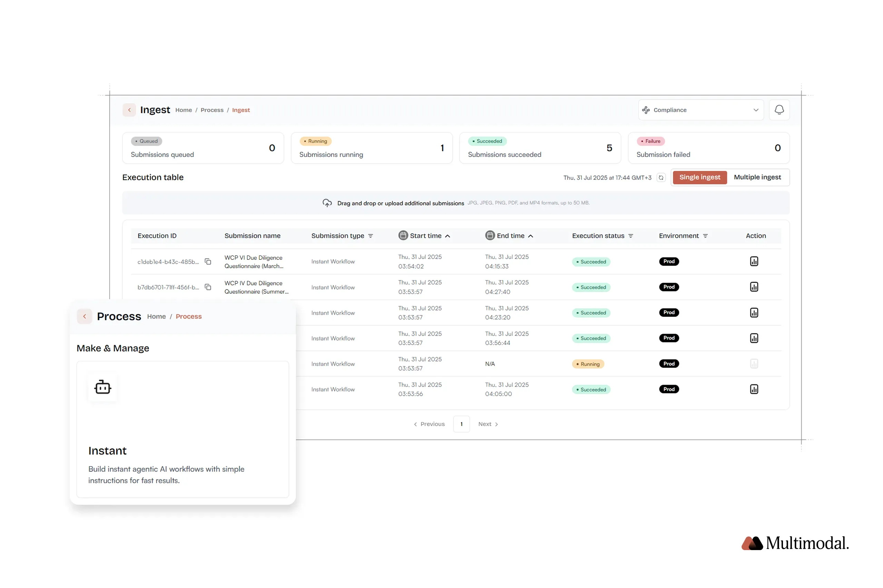Click the Execution ID column header
This screenshot has height=588, width=883.
point(157,236)
